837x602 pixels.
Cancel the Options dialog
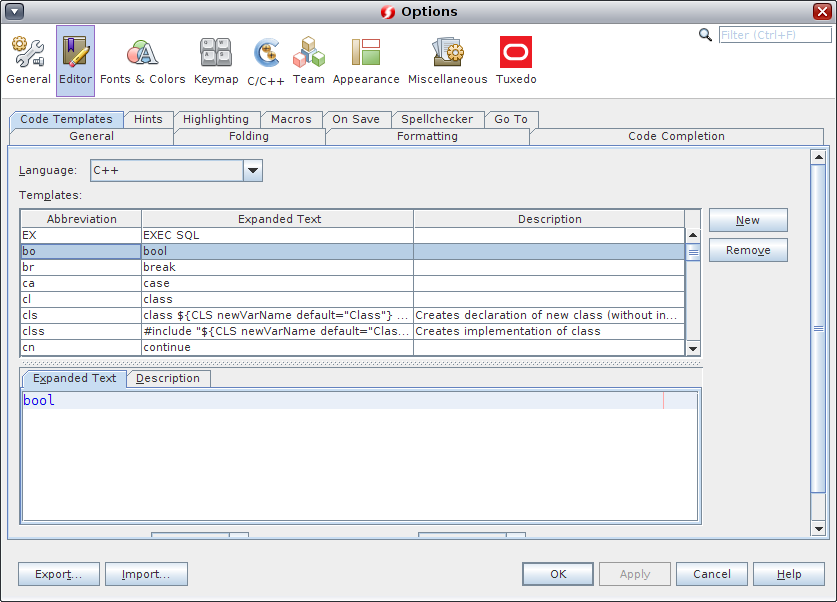712,574
